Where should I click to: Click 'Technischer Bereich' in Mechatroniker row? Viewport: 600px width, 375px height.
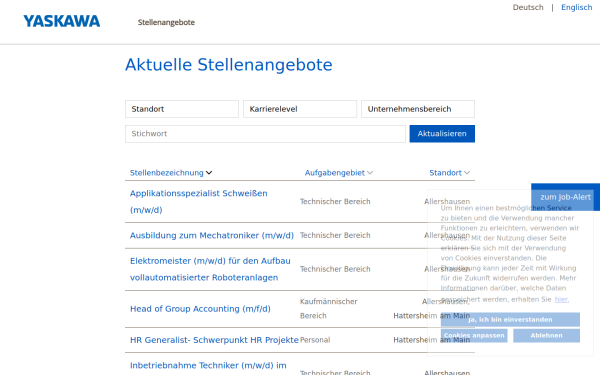(x=335, y=235)
